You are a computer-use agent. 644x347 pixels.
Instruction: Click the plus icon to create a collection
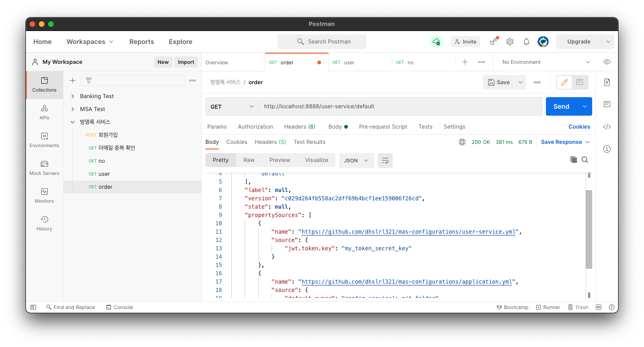73,81
